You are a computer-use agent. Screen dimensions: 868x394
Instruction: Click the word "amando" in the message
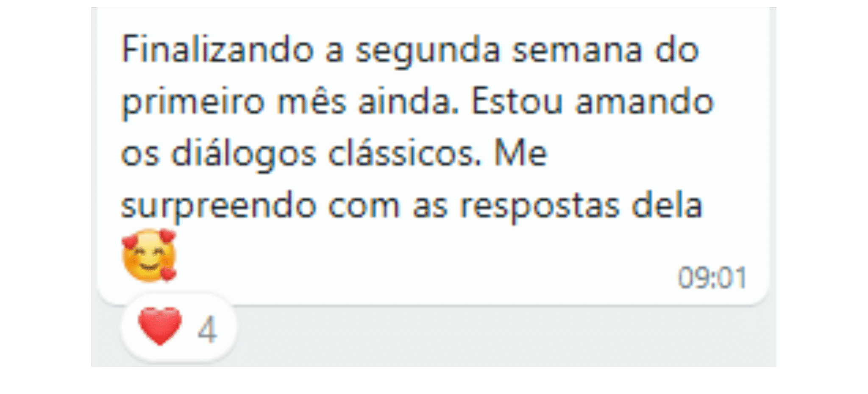645,102
